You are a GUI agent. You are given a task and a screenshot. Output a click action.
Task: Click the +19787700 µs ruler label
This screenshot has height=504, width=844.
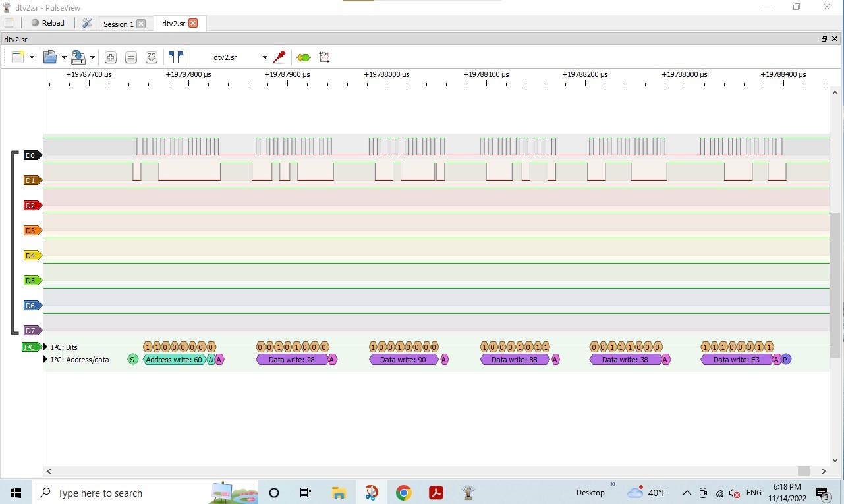[89, 74]
